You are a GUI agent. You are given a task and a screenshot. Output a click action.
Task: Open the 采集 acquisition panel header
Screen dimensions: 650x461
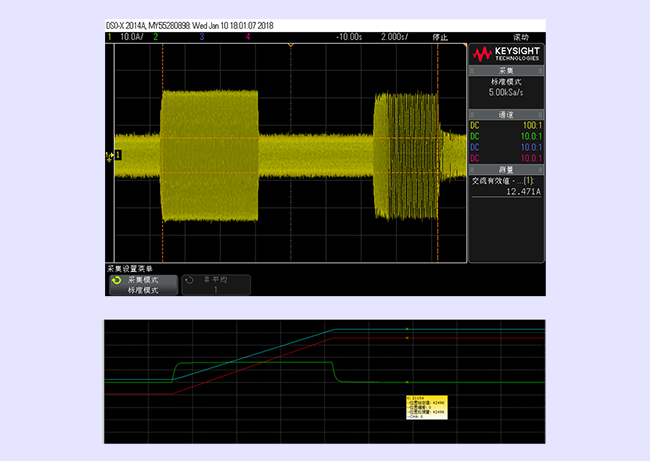(x=506, y=71)
